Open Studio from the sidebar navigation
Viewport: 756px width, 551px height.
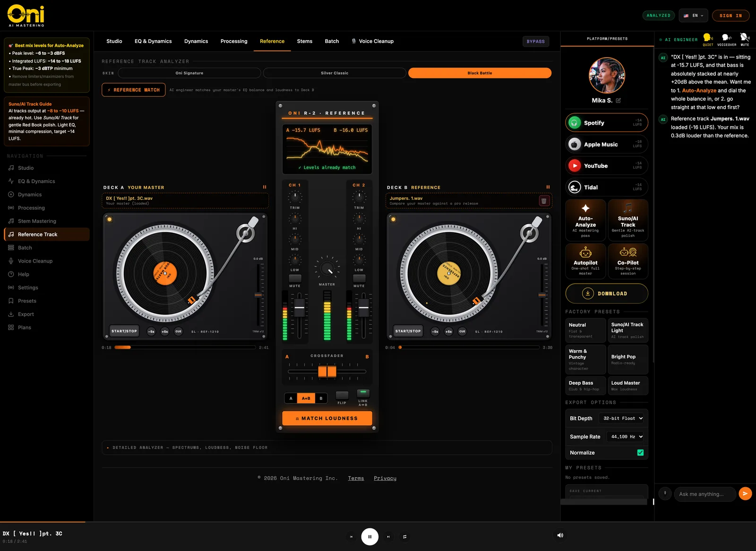pyautogui.click(x=47, y=168)
